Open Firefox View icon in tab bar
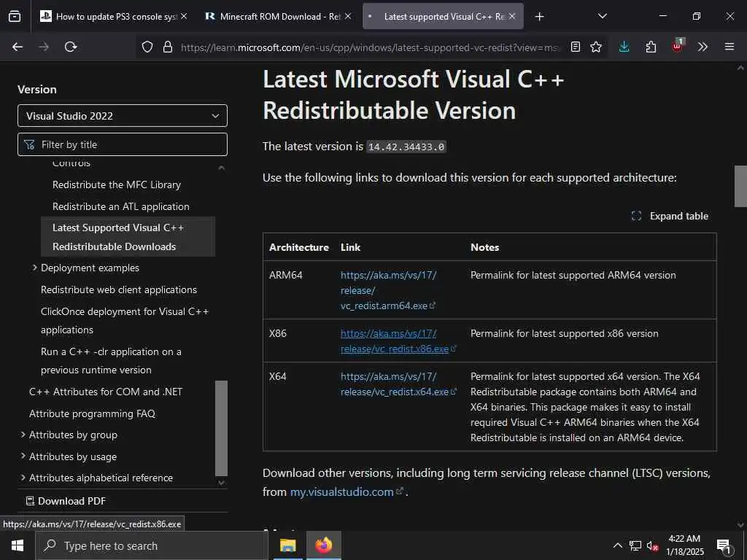747x560 pixels. 15,16
